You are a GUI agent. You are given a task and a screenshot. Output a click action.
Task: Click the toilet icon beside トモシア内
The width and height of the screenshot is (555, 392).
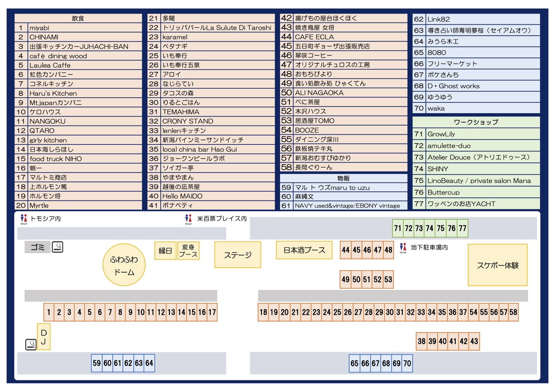(x=24, y=219)
